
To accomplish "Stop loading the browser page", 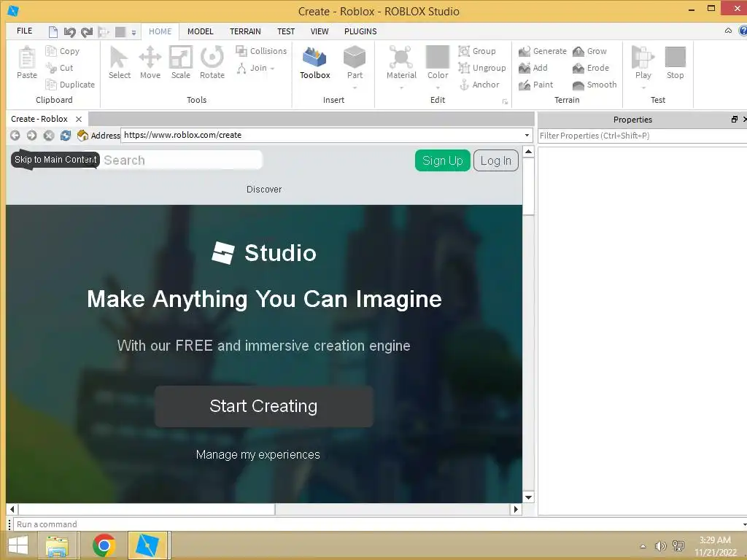I will 49,135.
